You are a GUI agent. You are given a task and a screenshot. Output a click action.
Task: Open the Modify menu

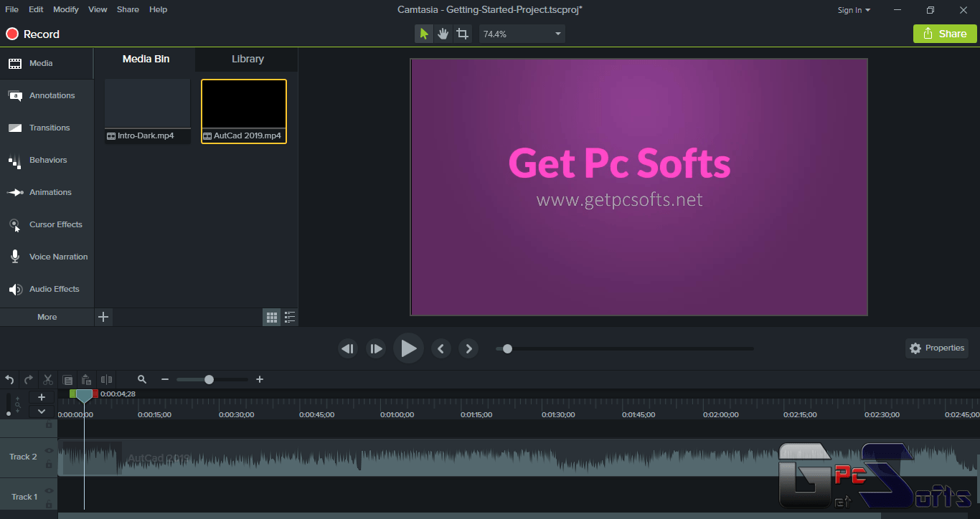coord(66,9)
